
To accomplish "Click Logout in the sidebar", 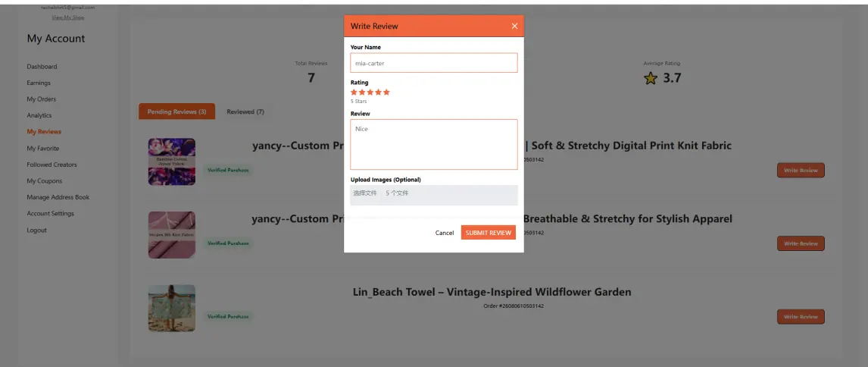I will [x=37, y=230].
